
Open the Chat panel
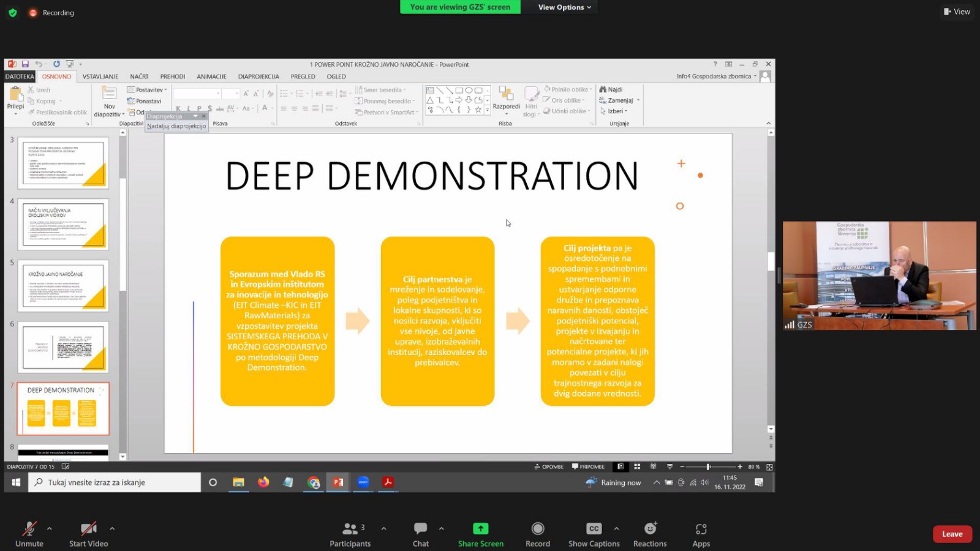coord(420,528)
